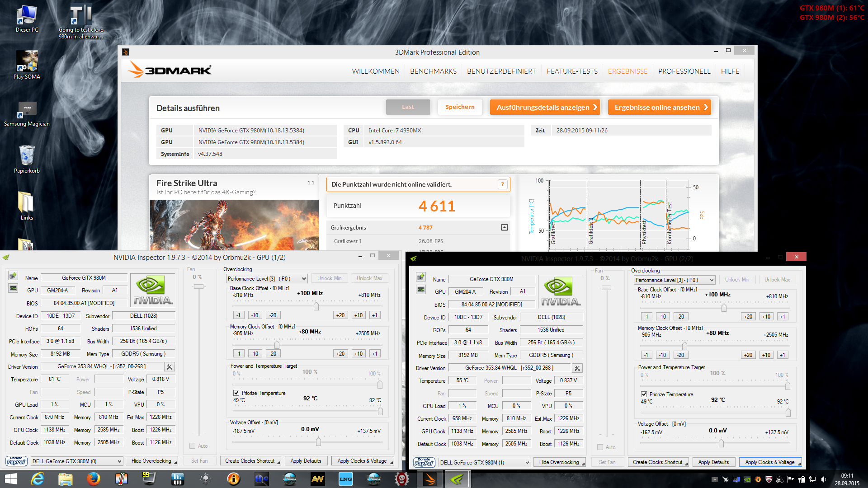Switch to 3DMark in taskbar
The width and height of the screenshot is (868, 488).
coord(429,479)
